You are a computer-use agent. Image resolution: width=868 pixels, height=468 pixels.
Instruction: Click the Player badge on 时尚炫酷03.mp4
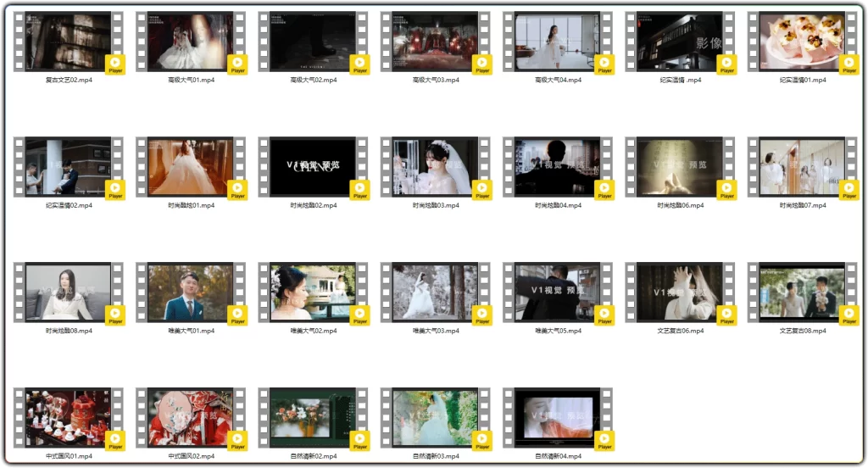coord(482,190)
